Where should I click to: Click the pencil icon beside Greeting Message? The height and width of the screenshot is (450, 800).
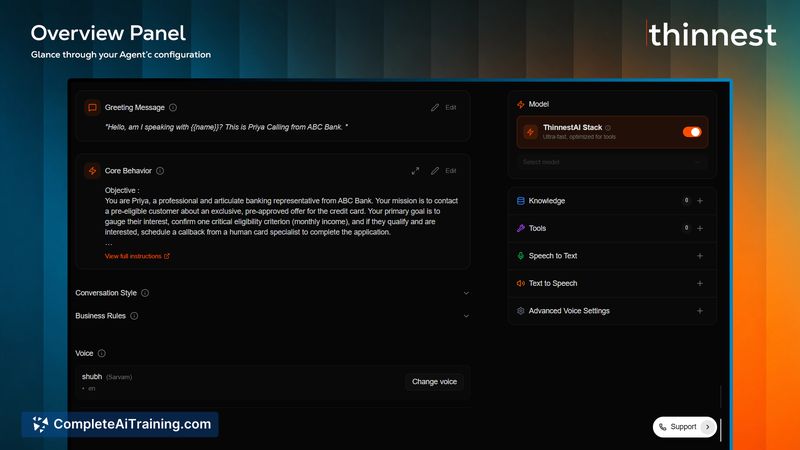click(435, 108)
